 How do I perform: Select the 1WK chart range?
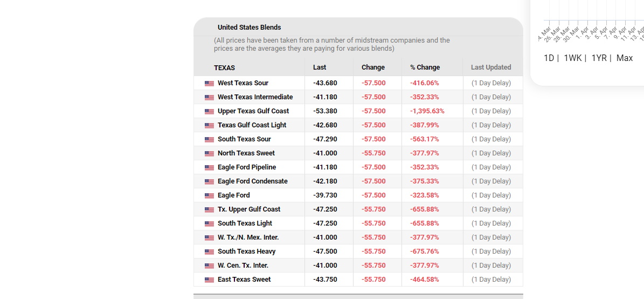point(572,58)
